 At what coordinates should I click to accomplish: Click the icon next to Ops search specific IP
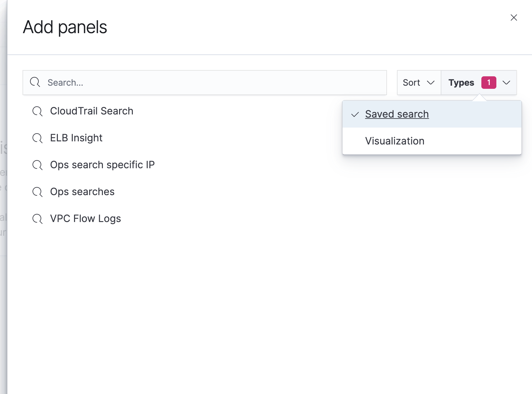[x=38, y=165]
